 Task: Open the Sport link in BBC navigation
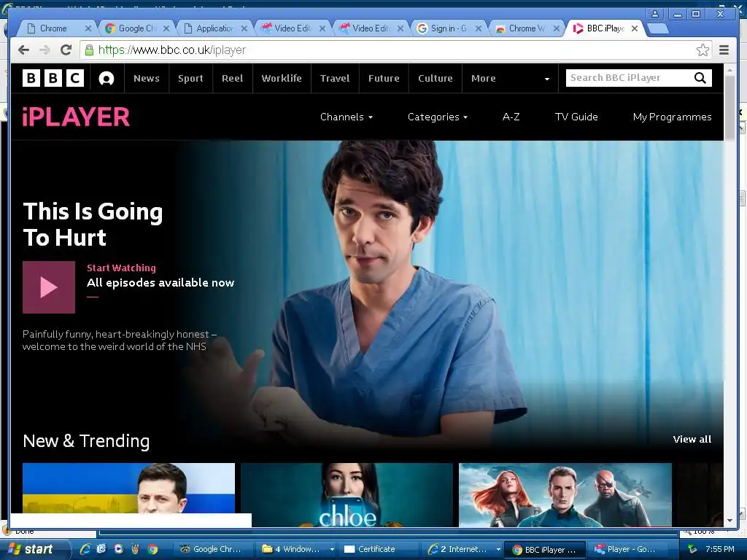(190, 79)
